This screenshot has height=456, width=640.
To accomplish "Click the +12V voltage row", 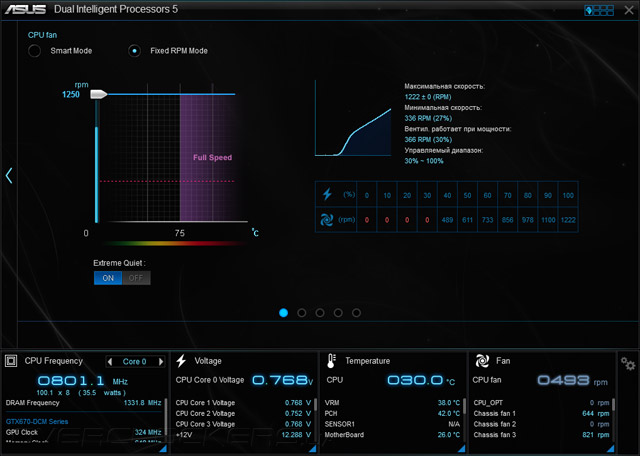I will pyautogui.click(x=243, y=435).
